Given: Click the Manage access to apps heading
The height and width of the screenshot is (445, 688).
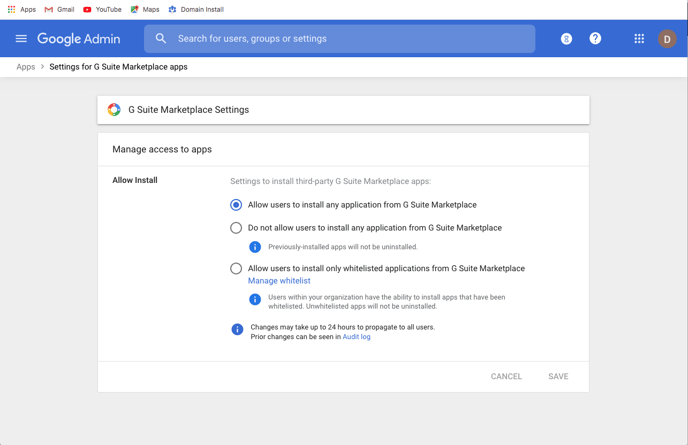Looking at the screenshot, I should (162, 149).
